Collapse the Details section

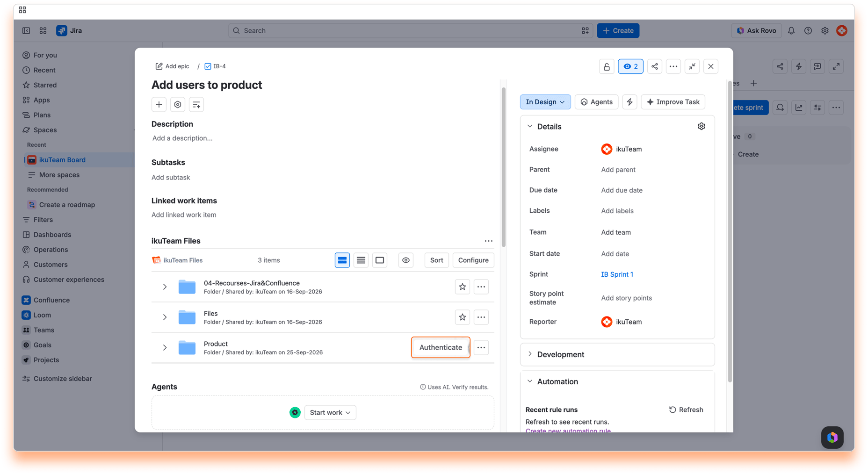pyautogui.click(x=530, y=126)
